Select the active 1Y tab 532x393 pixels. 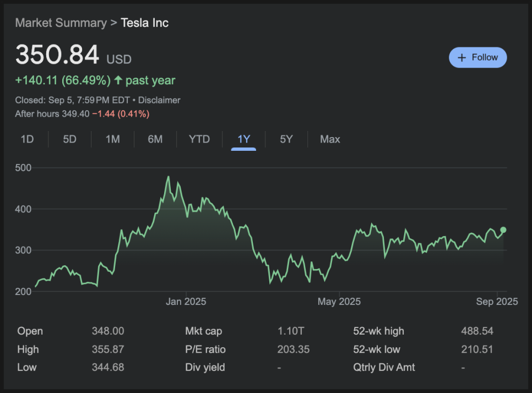tap(243, 139)
